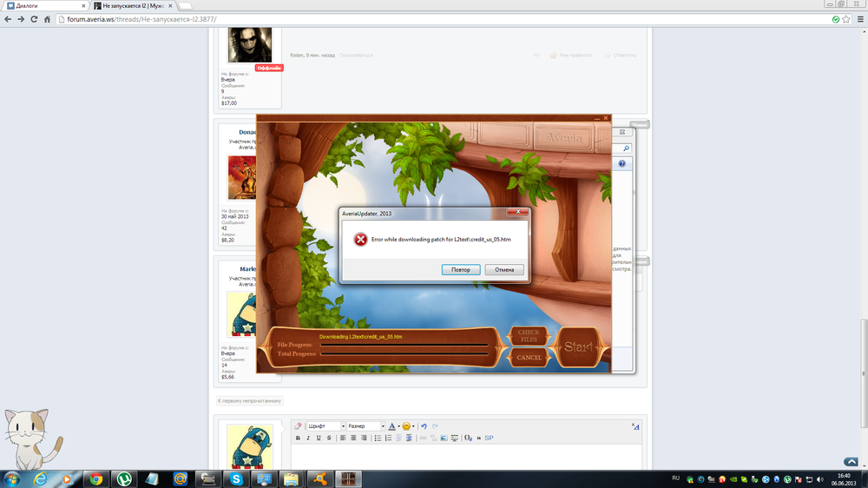
Task: Open Internet Explorer from taskbar
Action: tap(40, 479)
